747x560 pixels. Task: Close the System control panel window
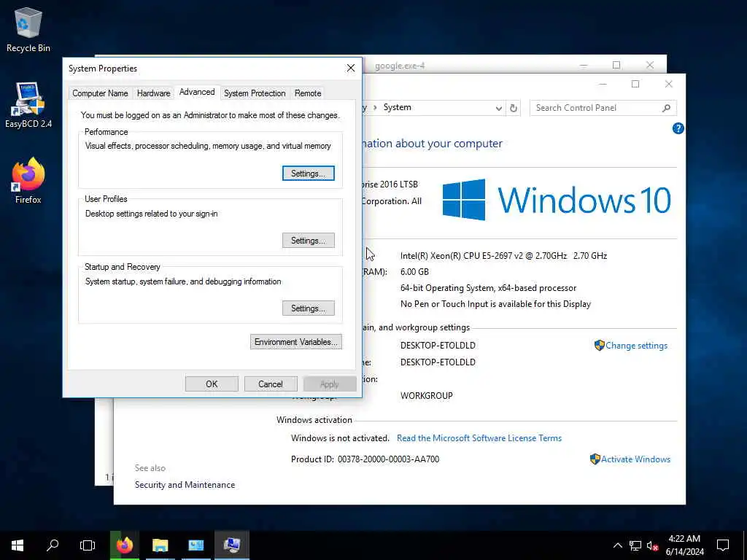coord(668,85)
